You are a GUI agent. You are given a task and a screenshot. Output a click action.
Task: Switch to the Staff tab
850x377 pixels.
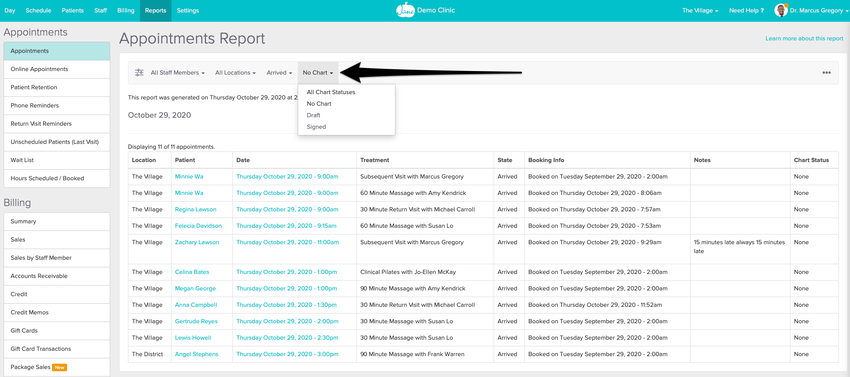point(100,10)
